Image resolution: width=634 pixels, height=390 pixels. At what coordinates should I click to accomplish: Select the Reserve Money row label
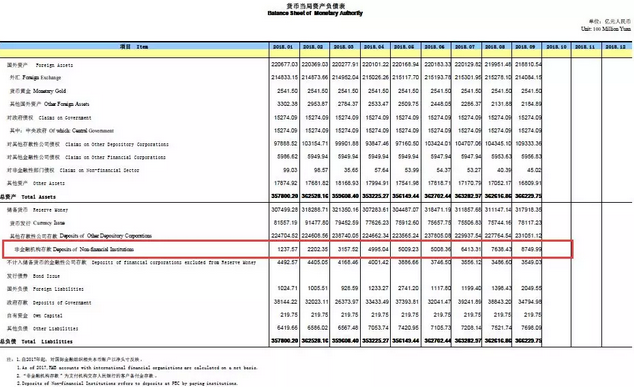pyautogui.click(x=37, y=210)
